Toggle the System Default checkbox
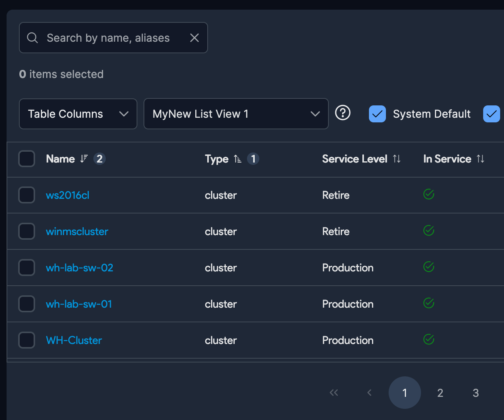The width and height of the screenshot is (504, 420). (377, 113)
